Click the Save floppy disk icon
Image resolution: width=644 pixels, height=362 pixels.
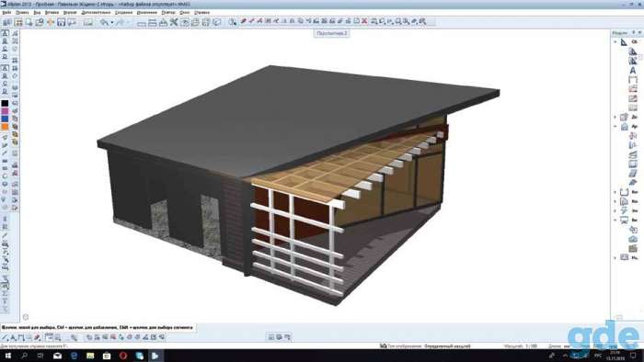(62, 22)
